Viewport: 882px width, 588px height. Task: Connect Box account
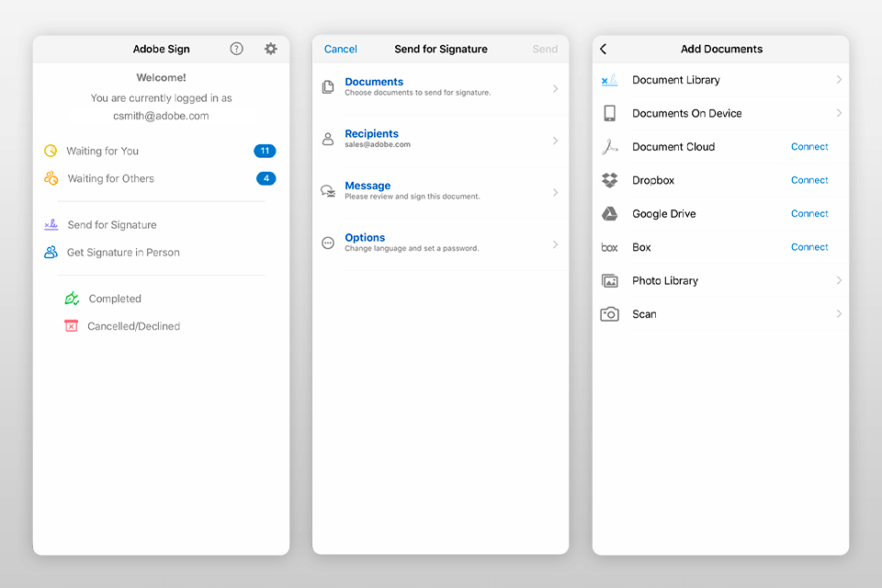(809, 247)
